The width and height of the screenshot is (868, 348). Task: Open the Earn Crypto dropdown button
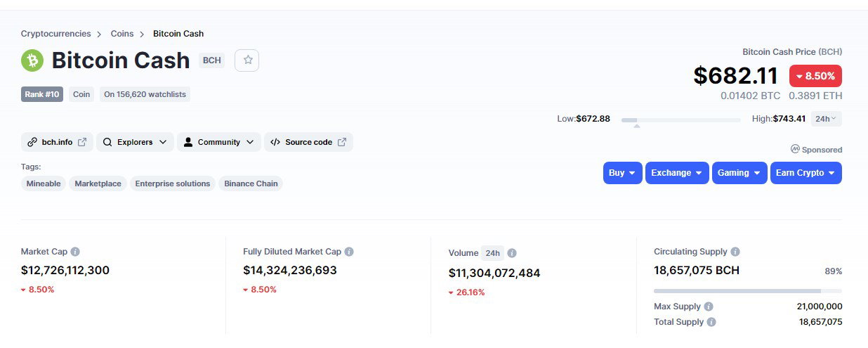pos(806,173)
